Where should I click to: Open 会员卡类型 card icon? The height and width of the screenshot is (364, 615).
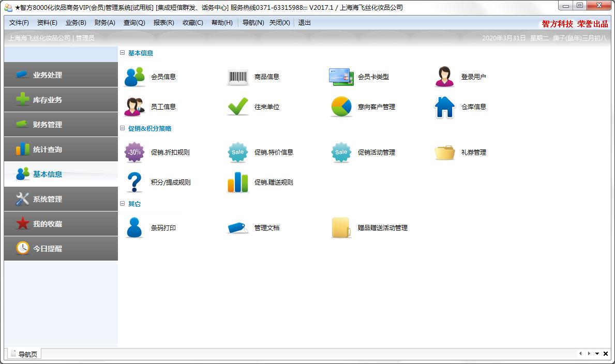coord(341,77)
